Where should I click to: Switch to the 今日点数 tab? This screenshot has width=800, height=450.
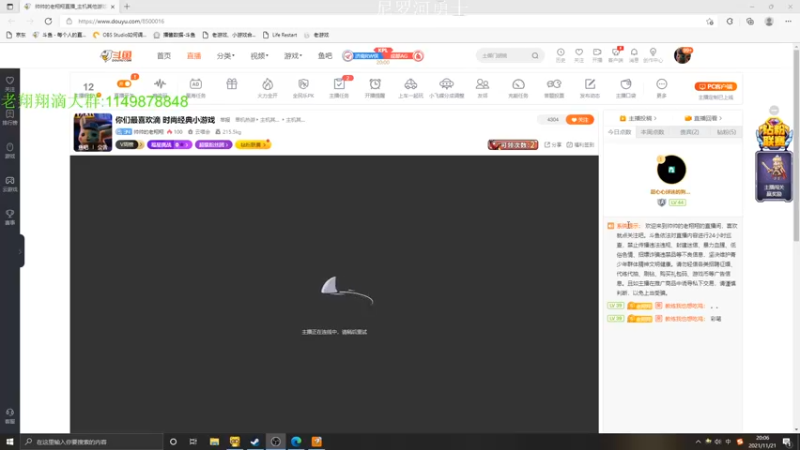click(619, 132)
